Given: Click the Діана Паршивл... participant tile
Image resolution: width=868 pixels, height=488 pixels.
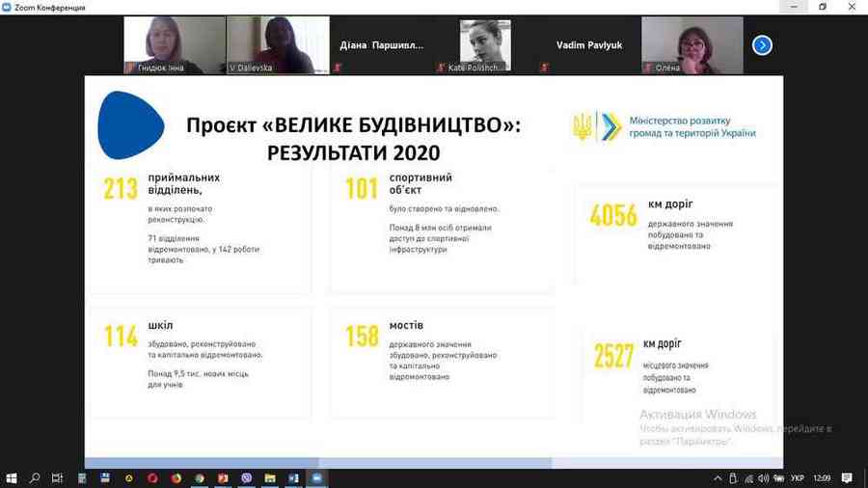Looking at the screenshot, I should tap(382, 45).
